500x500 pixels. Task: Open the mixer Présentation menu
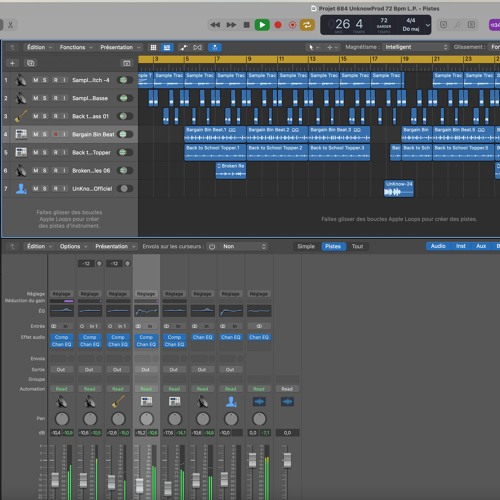coord(115,246)
